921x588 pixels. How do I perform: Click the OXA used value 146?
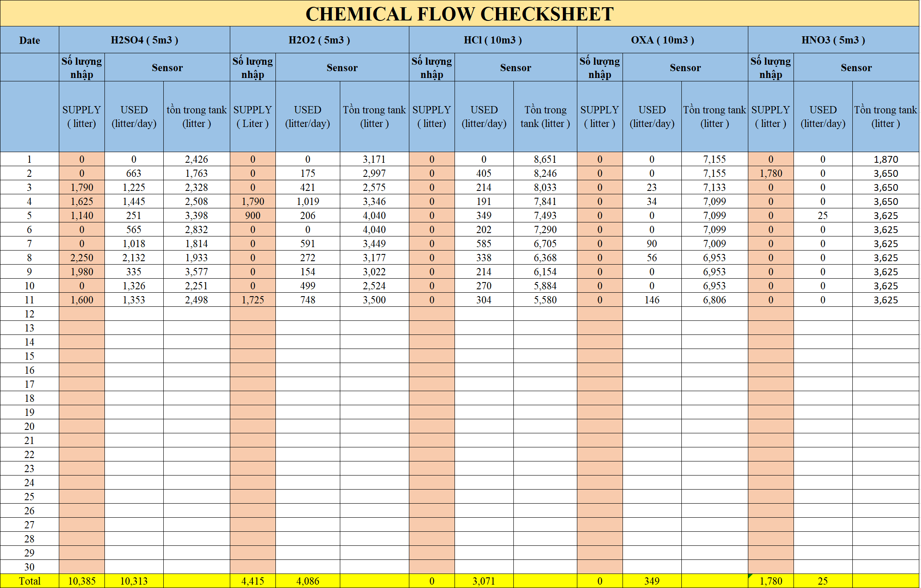click(x=652, y=300)
